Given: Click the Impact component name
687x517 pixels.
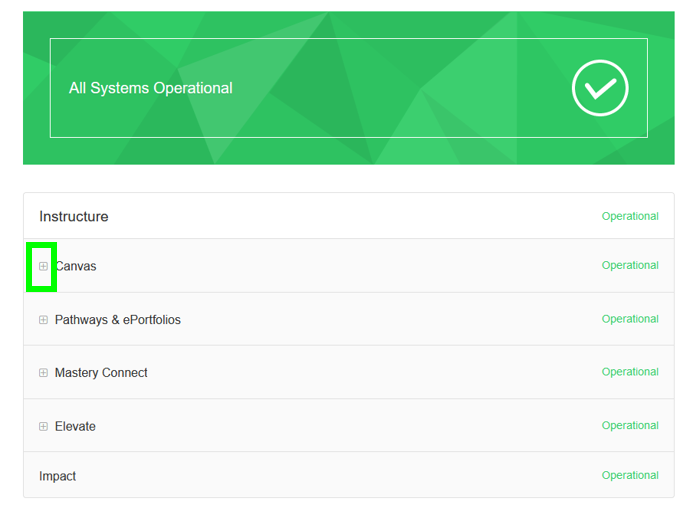Looking at the screenshot, I should pos(57,476).
